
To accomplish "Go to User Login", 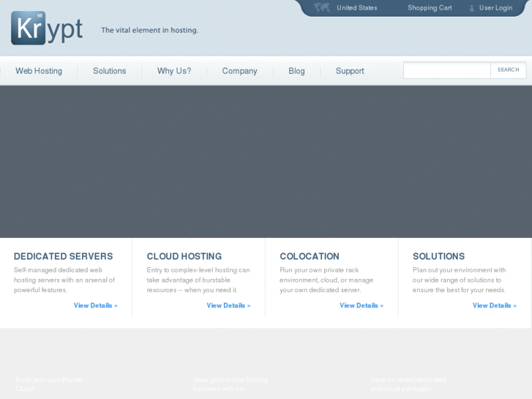I will click(495, 8).
